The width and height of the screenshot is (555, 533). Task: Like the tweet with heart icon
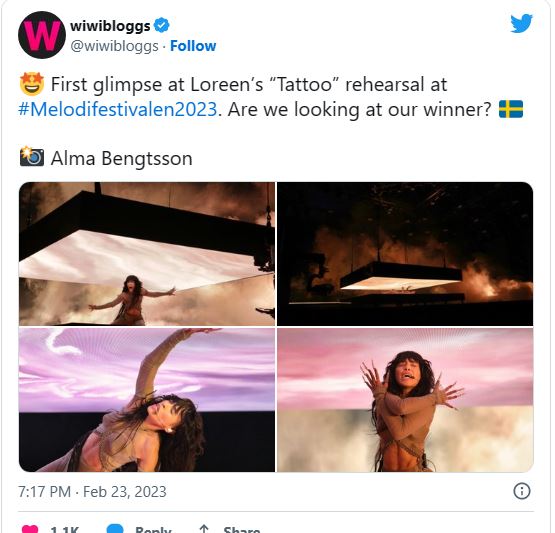(x=30, y=529)
